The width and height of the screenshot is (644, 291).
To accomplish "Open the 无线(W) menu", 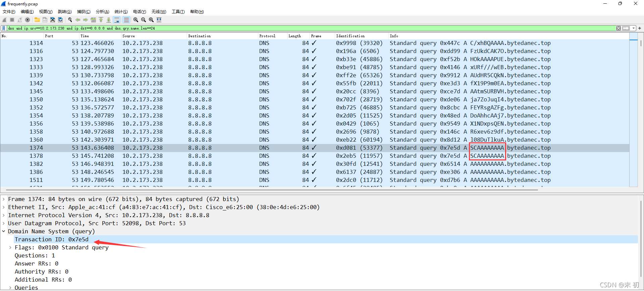I will click(x=159, y=12).
